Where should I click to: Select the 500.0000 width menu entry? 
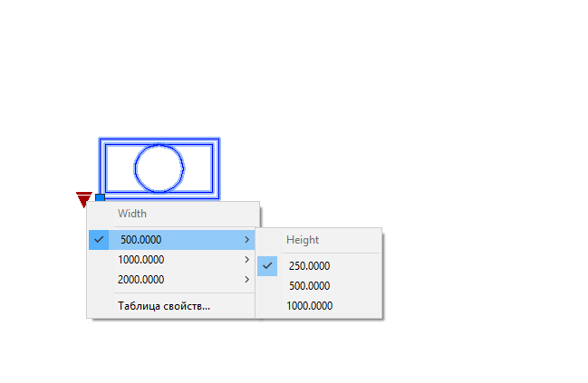click(171, 240)
